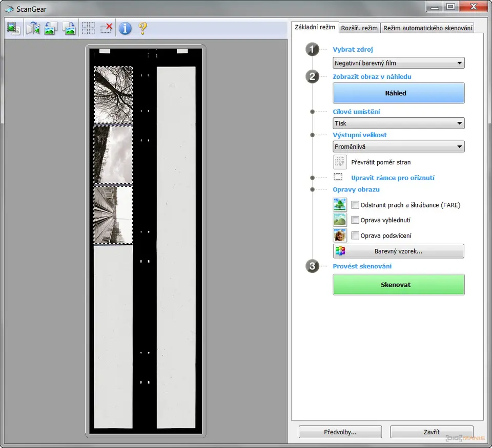This screenshot has height=448, width=492.
Task: Check the Oprava podsvícení option
Action: (x=355, y=236)
